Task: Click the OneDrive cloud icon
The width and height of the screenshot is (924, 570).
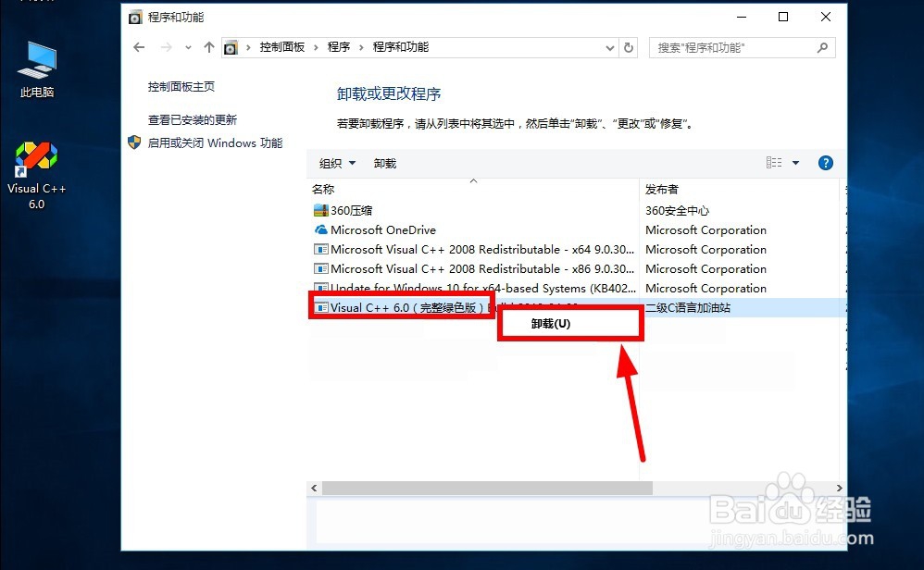Action: 320,229
